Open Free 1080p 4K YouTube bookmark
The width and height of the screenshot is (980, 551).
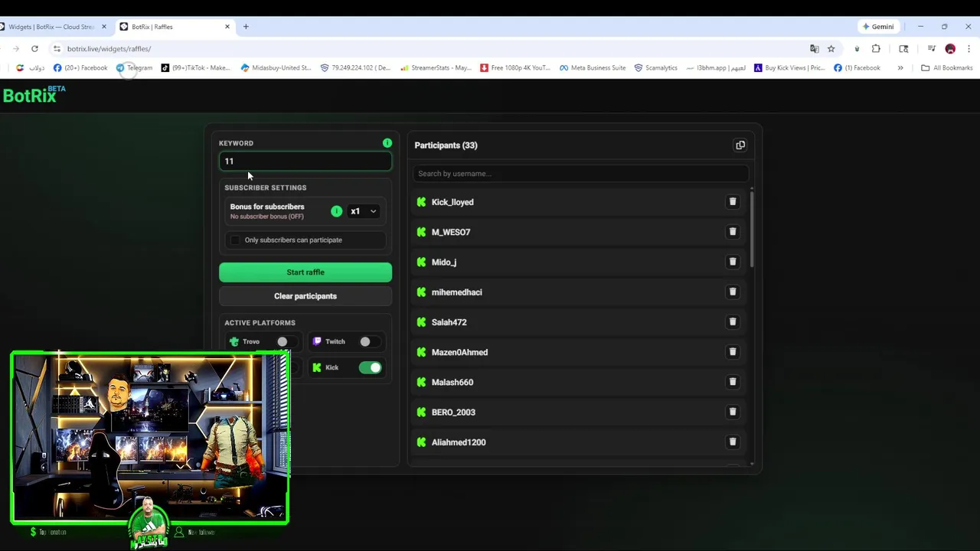pyautogui.click(x=515, y=68)
